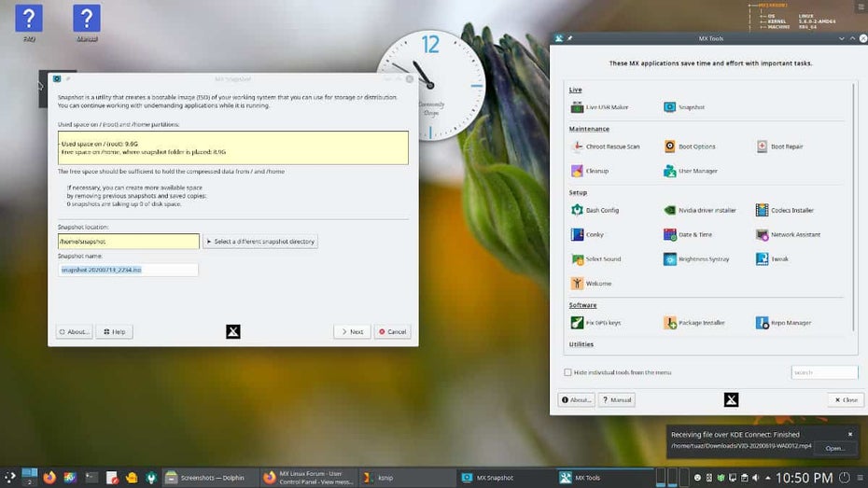Switch to MX Linux Forum Firefox task
868x488 pixels.
tap(309, 478)
